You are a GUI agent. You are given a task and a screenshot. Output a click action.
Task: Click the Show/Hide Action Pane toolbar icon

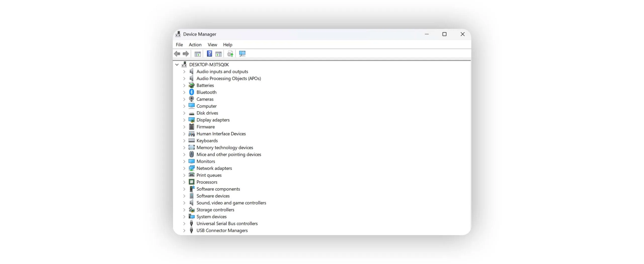point(218,54)
